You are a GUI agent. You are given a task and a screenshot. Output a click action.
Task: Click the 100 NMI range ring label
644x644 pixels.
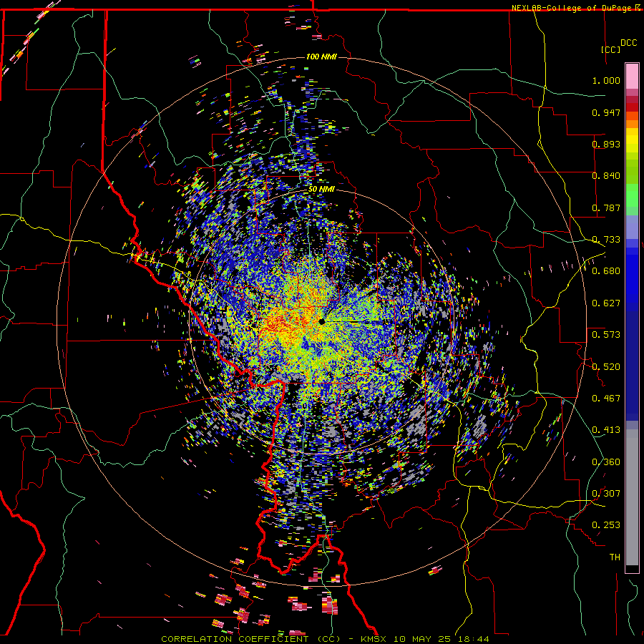pos(321,57)
